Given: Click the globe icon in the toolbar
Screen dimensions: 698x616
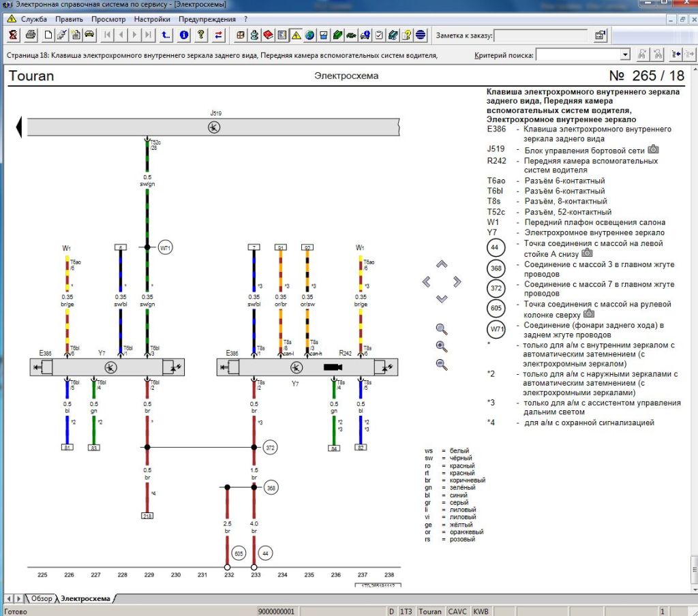Looking at the screenshot, I should click(310, 35).
